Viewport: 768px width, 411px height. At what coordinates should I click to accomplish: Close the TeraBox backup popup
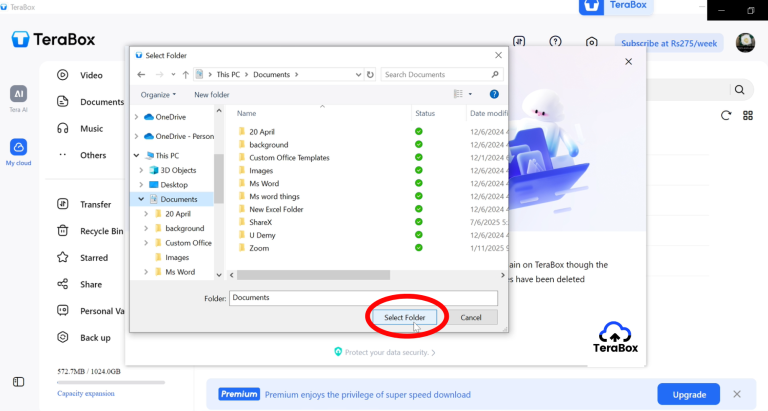[x=628, y=62]
